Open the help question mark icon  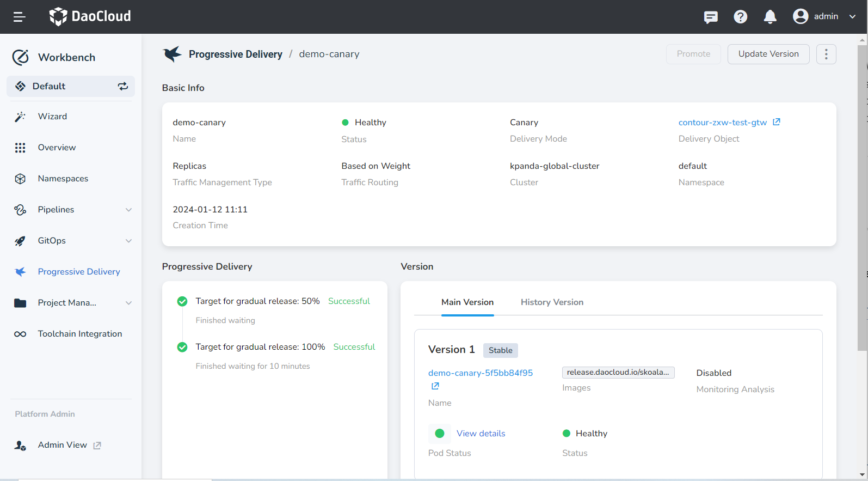click(740, 17)
